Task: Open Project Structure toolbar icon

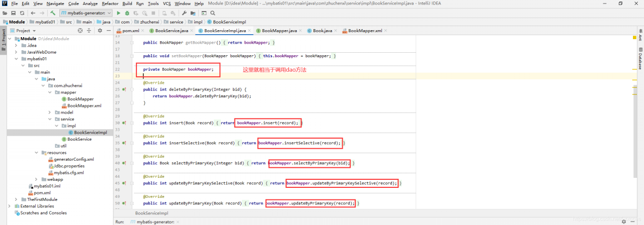Action: (x=192, y=13)
